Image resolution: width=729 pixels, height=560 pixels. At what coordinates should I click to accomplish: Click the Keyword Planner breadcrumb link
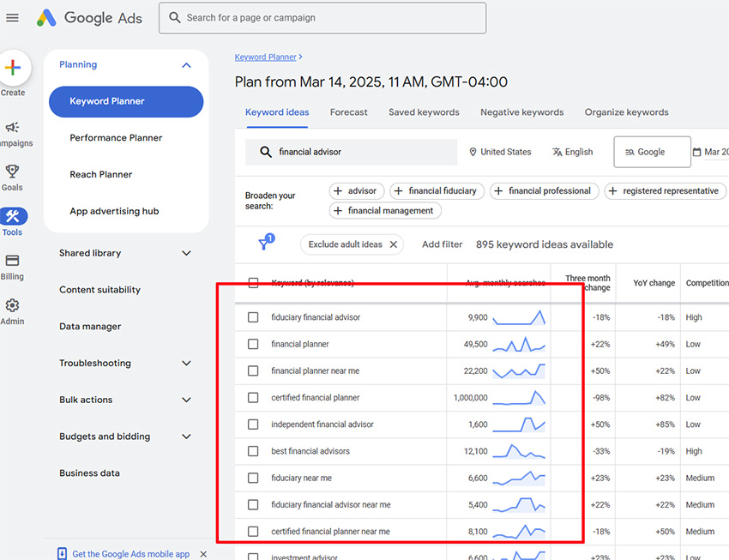click(264, 56)
